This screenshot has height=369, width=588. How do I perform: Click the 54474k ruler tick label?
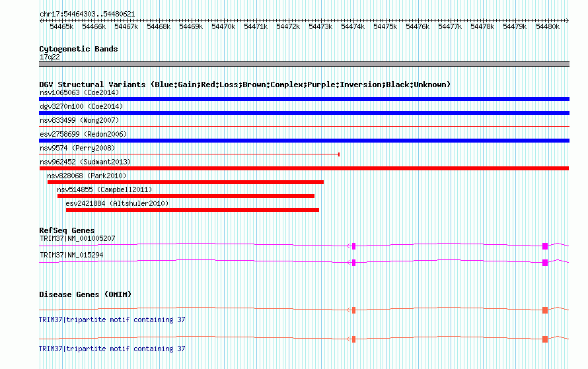pos(353,26)
